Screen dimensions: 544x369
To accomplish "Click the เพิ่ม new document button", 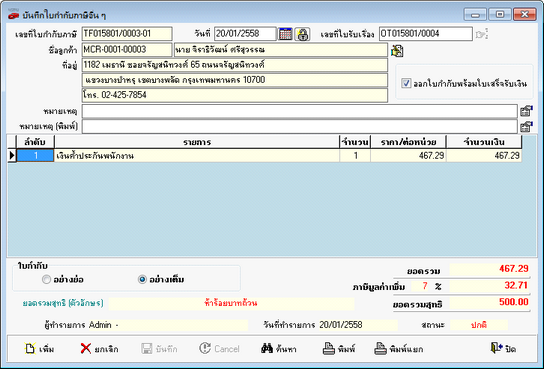I will point(39,349).
